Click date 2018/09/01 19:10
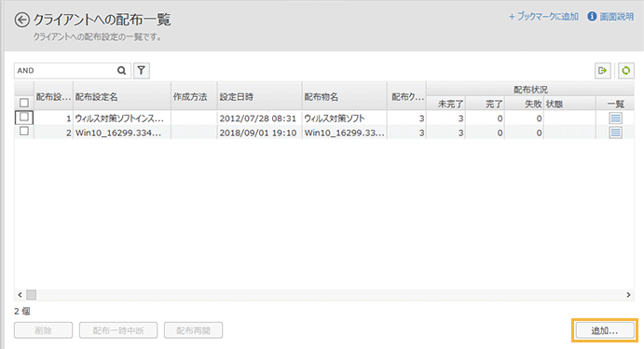Viewport: 644px width, 349px height. tap(258, 133)
